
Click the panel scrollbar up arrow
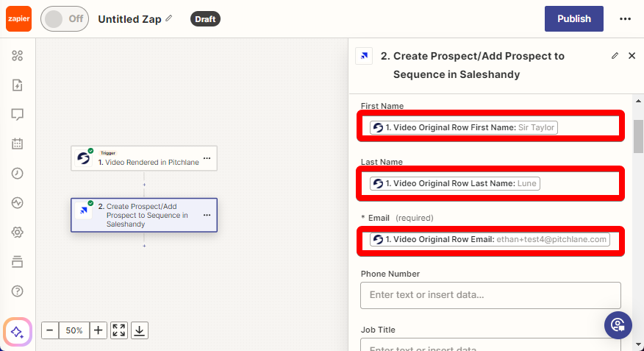tap(638, 101)
